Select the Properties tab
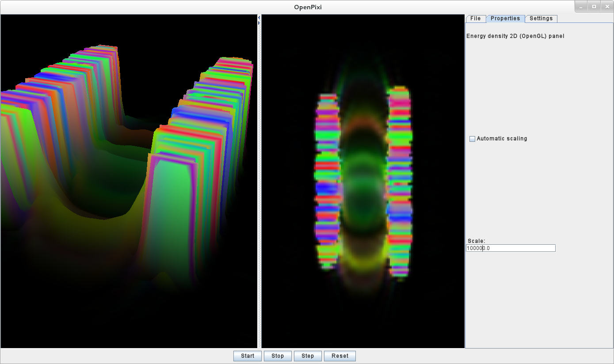 [505, 19]
